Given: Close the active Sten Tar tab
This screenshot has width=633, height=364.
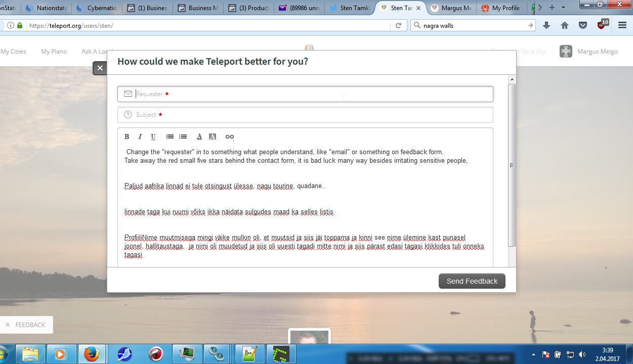Looking at the screenshot, I should (418, 8).
